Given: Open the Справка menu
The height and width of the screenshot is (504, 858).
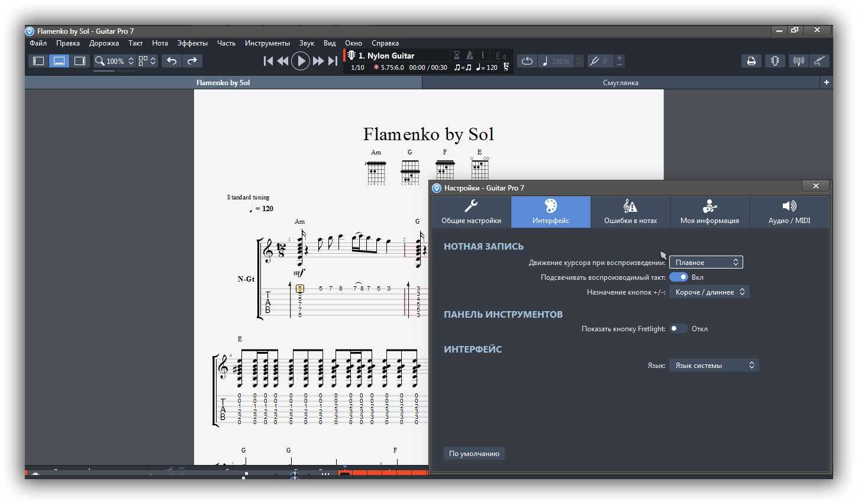Looking at the screenshot, I should [x=385, y=43].
